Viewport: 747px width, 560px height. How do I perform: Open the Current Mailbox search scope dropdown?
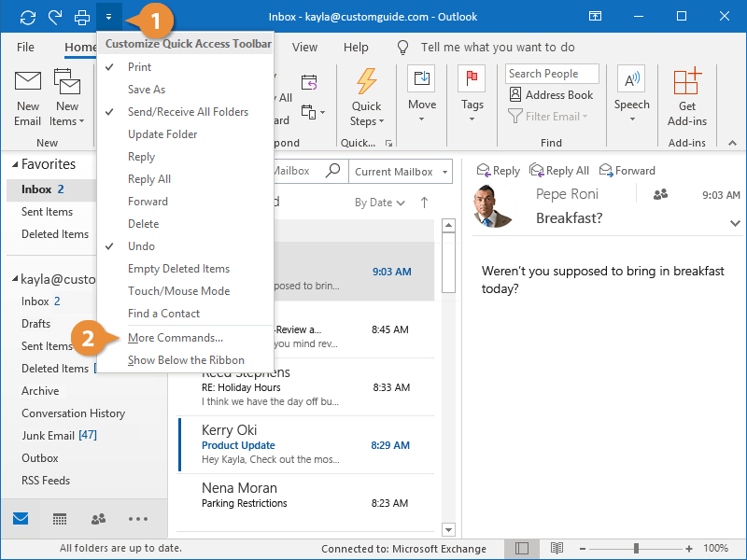pos(400,172)
